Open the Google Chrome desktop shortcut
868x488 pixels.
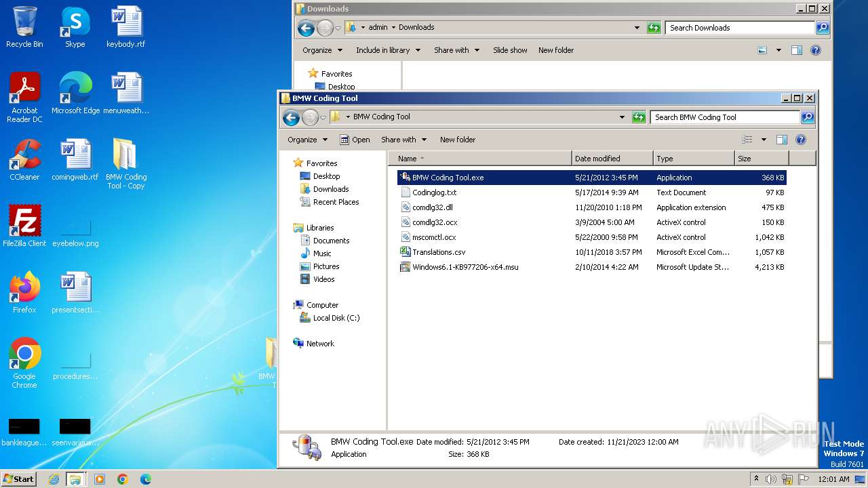[24, 363]
